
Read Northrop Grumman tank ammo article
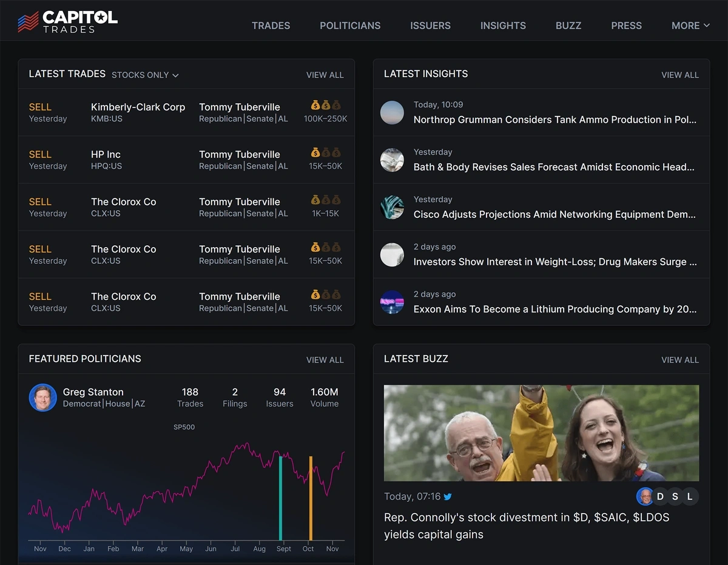(555, 120)
